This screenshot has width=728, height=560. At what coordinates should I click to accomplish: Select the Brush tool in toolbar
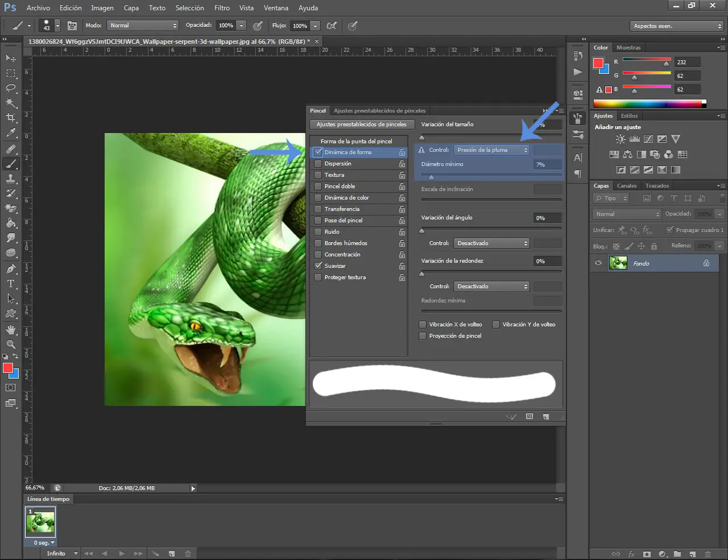tap(11, 164)
